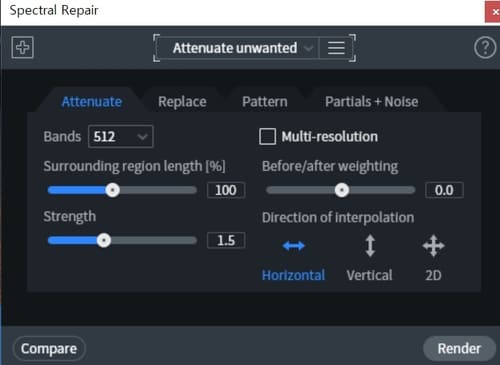Click the add-to-module-chain plus icon
Image resolution: width=500 pixels, height=365 pixels.
[22, 48]
